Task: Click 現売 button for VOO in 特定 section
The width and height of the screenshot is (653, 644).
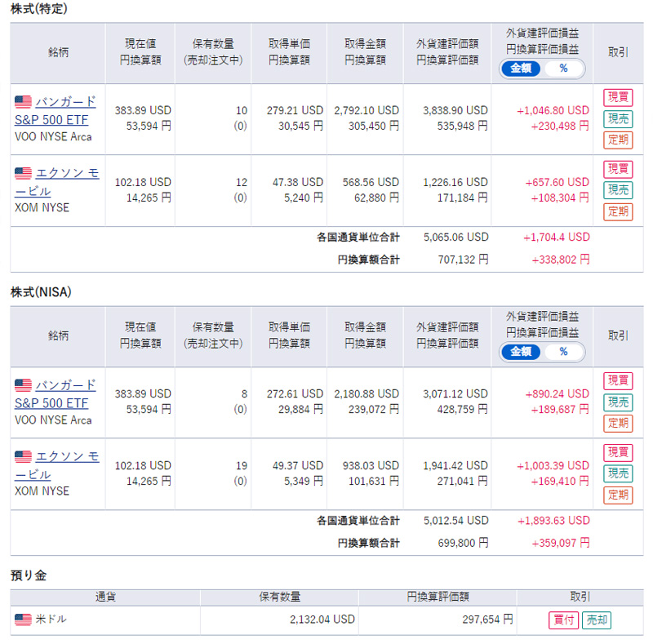Action: (x=618, y=119)
